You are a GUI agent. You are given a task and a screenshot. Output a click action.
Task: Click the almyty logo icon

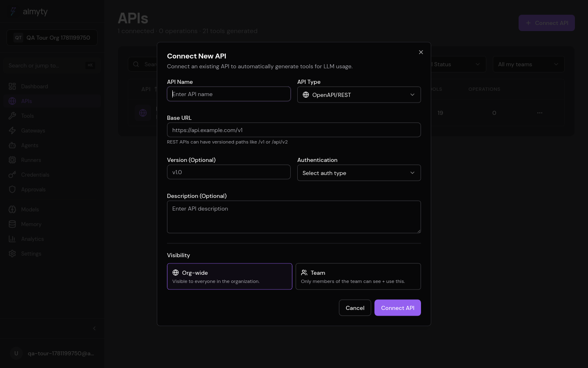[x=13, y=11]
